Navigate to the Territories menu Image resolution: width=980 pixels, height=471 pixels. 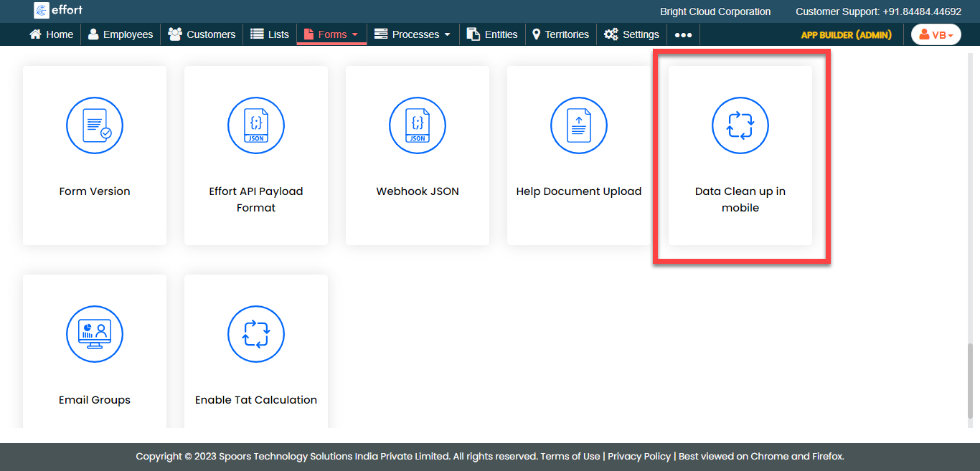560,34
